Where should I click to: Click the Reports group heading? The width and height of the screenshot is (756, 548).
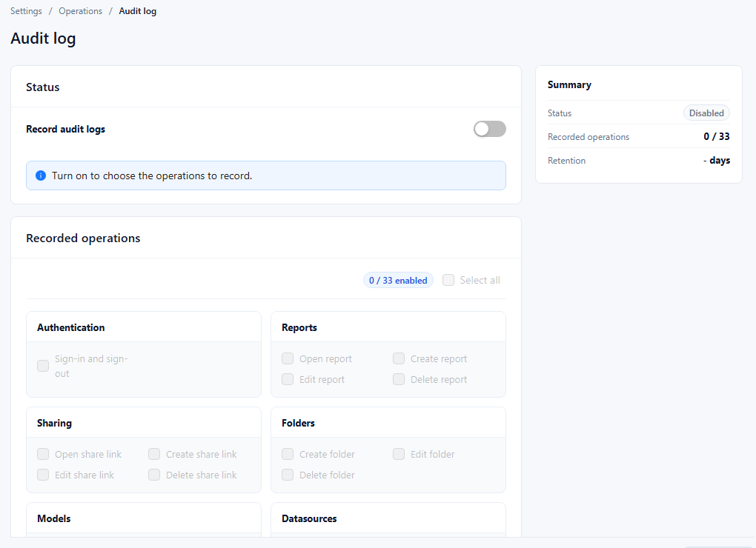point(299,327)
